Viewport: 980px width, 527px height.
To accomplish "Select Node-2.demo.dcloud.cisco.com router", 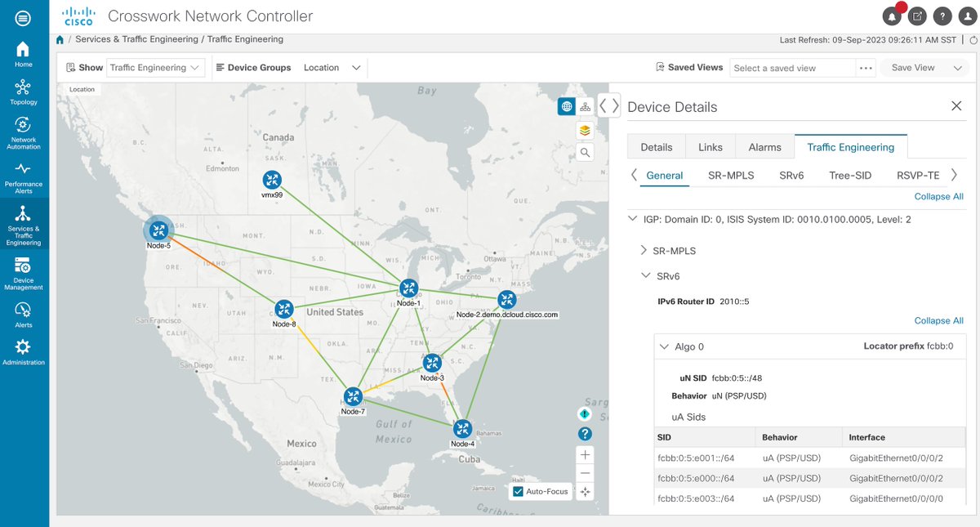I will [x=507, y=300].
